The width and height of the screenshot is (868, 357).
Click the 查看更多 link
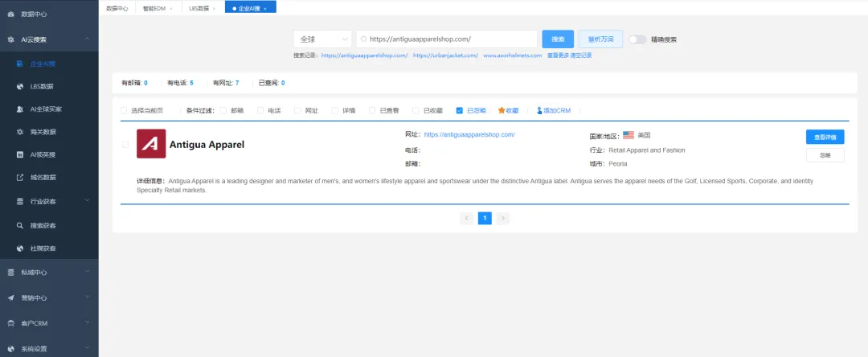(x=558, y=56)
